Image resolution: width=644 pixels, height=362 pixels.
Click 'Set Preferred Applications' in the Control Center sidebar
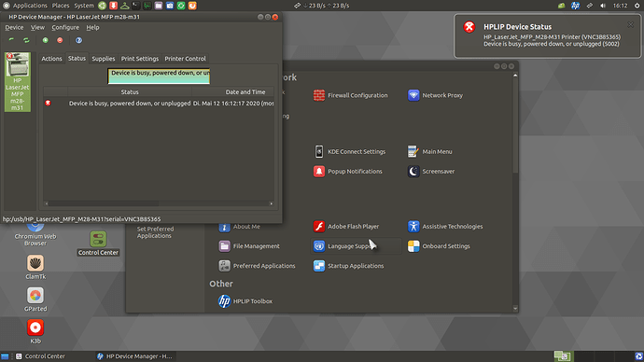[155, 232]
